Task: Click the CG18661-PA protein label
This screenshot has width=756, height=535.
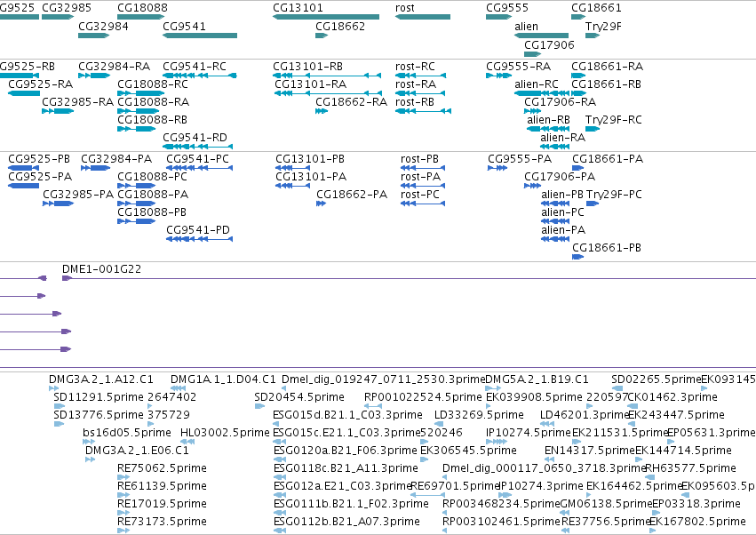Action: pyautogui.click(x=608, y=159)
